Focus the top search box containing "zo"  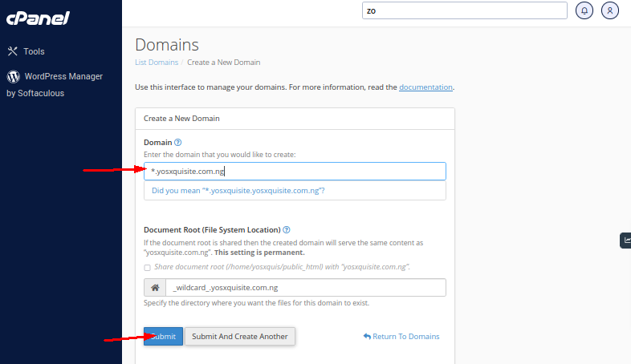click(x=464, y=11)
